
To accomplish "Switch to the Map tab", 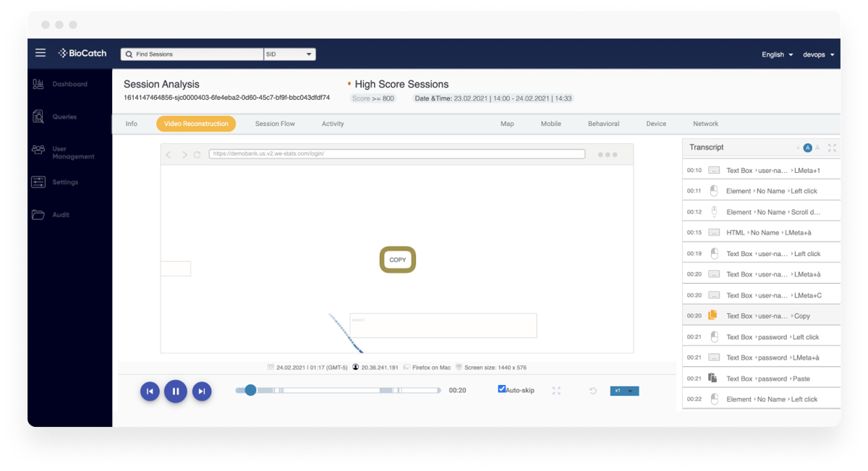I will pos(507,124).
